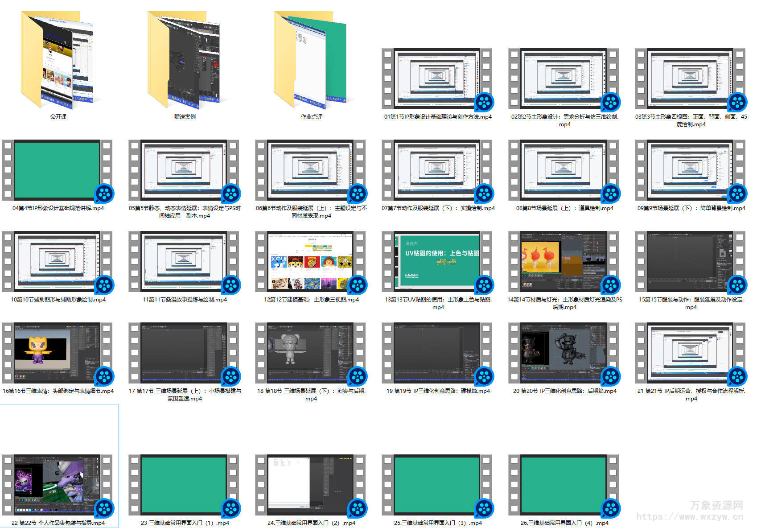Select the 09第9节场景延展（下）video file
This screenshot has height=532, width=757.
click(690, 170)
